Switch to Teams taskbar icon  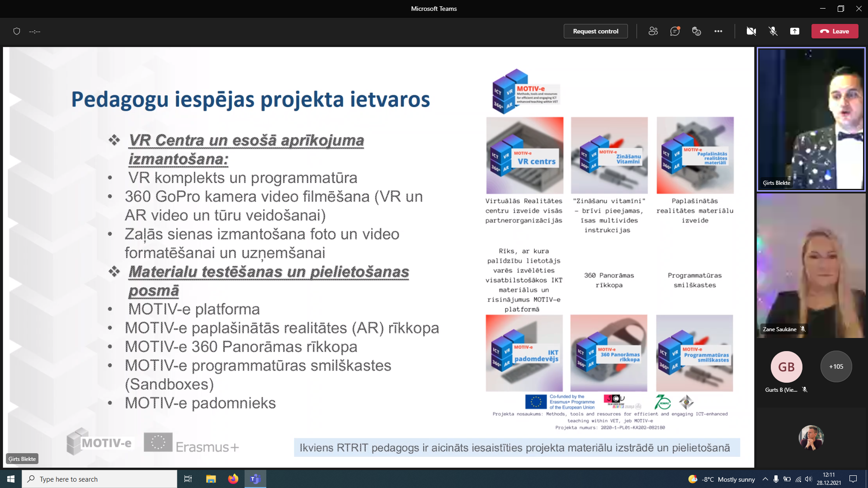[x=255, y=479]
